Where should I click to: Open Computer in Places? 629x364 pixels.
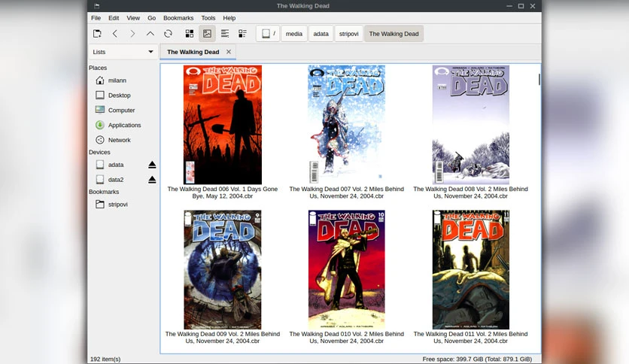123,111
